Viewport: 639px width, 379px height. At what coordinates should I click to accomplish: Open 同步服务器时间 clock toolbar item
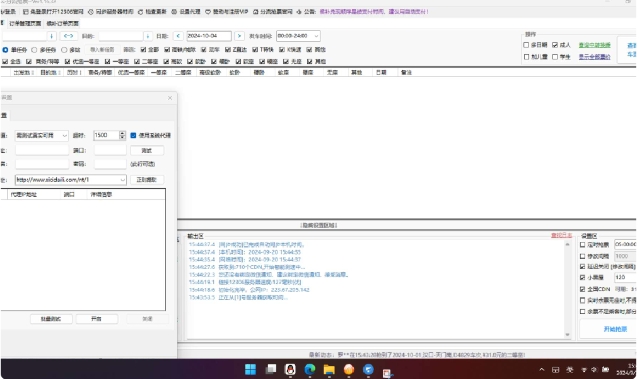pos(111,12)
